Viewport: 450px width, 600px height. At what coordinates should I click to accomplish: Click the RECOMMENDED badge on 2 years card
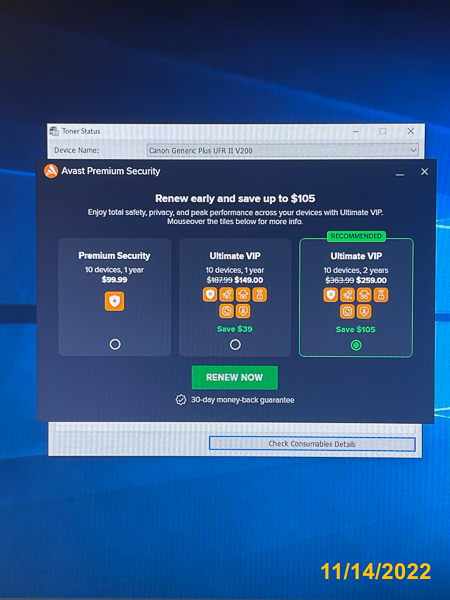click(356, 236)
